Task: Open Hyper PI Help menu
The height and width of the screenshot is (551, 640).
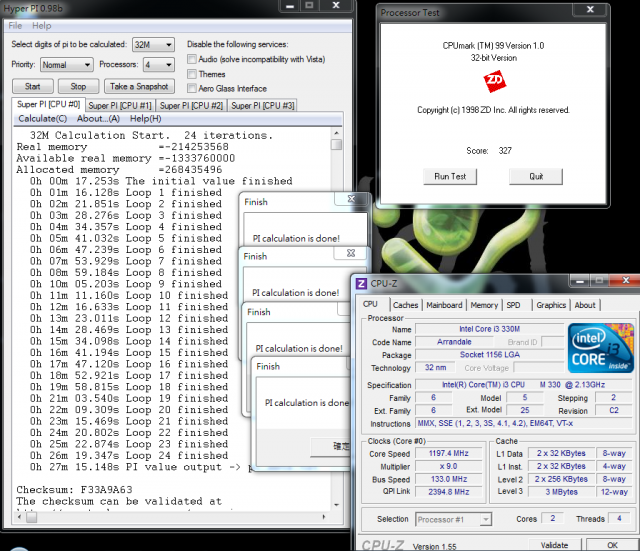Action: point(42,26)
